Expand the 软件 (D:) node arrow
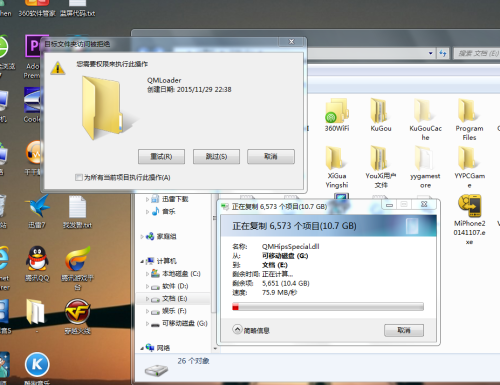The image size is (500, 385). click(x=147, y=286)
